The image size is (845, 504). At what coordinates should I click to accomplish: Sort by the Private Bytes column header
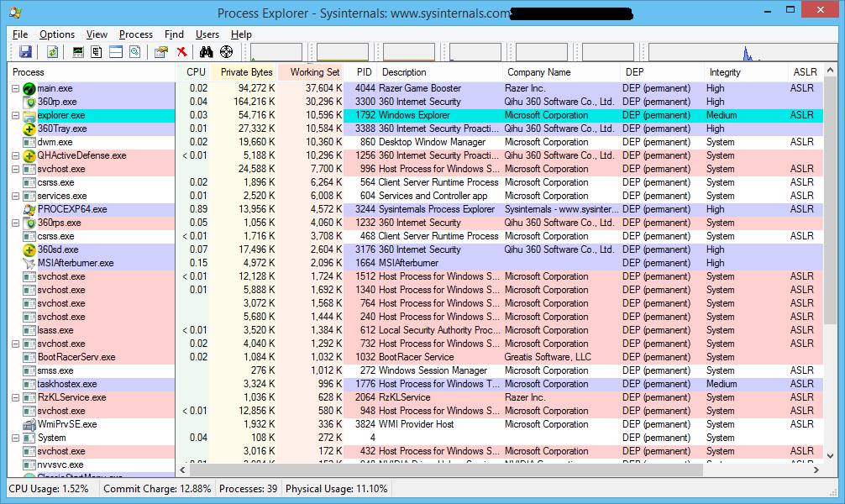(x=245, y=72)
